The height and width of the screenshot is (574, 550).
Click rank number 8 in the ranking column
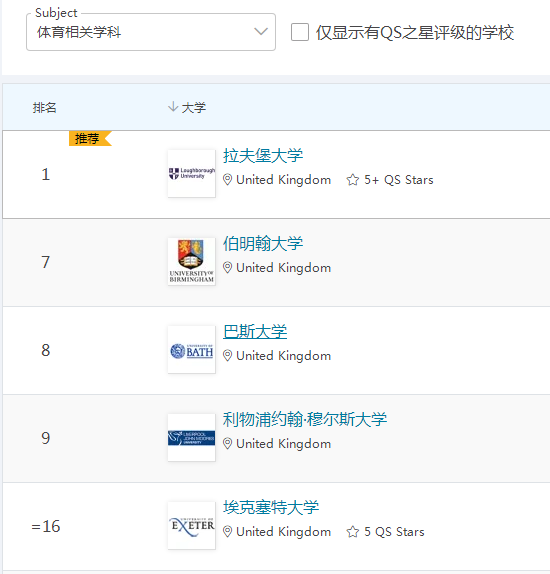pyautogui.click(x=45, y=350)
